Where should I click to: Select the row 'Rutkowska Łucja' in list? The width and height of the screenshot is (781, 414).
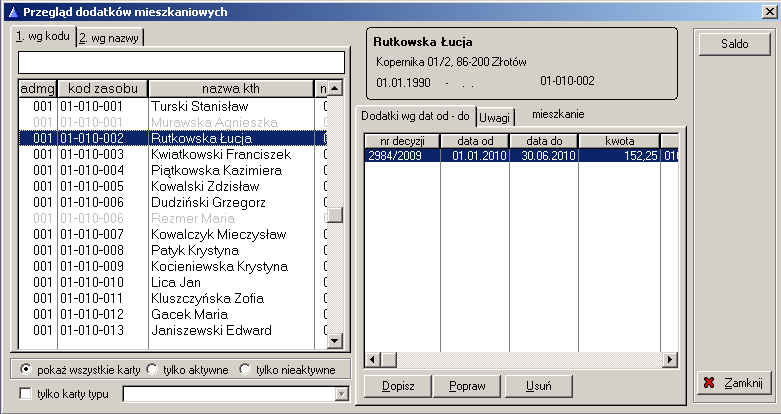tap(173, 138)
